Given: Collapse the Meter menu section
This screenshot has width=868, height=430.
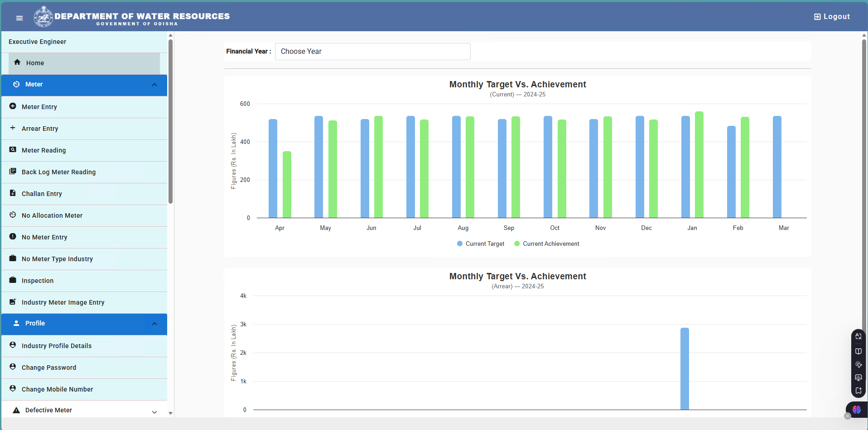Looking at the screenshot, I should (154, 85).
